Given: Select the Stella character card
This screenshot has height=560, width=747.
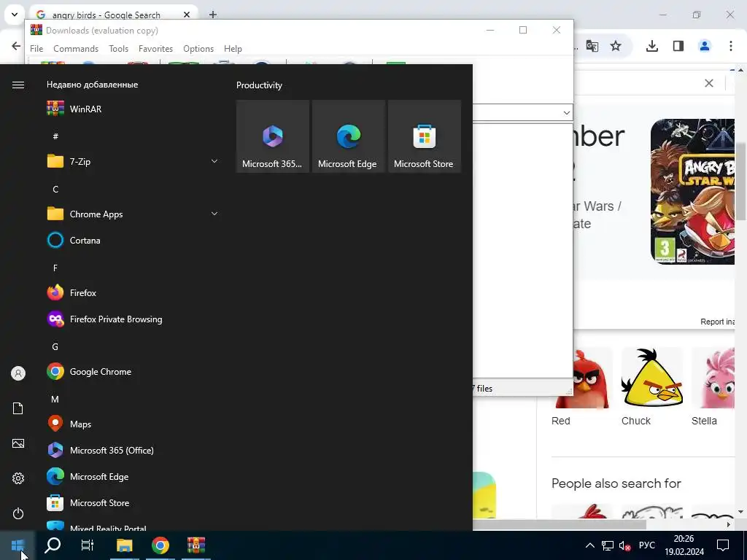Looking at the screenshot, I should pos(713,386).
